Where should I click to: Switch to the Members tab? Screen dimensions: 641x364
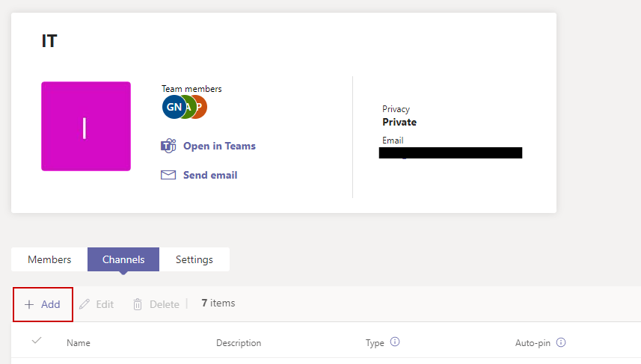click(49, 259)
